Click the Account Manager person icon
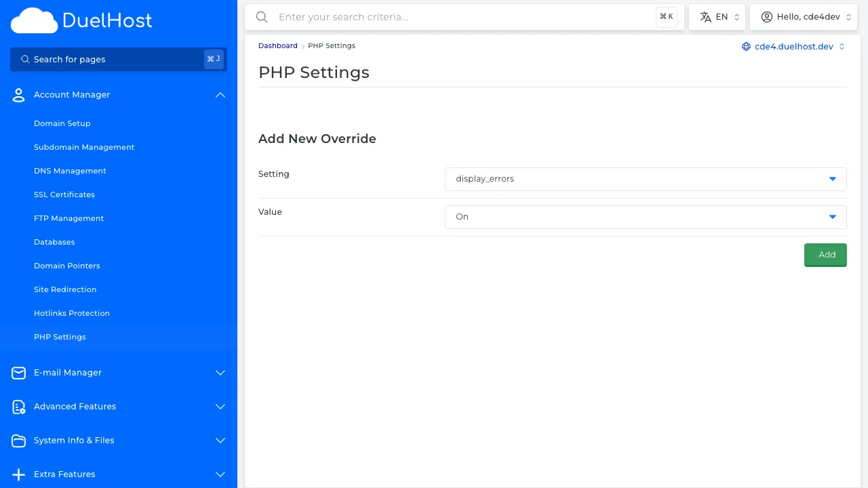The height and width of the screenshot is (488, 868). (18, 95)
